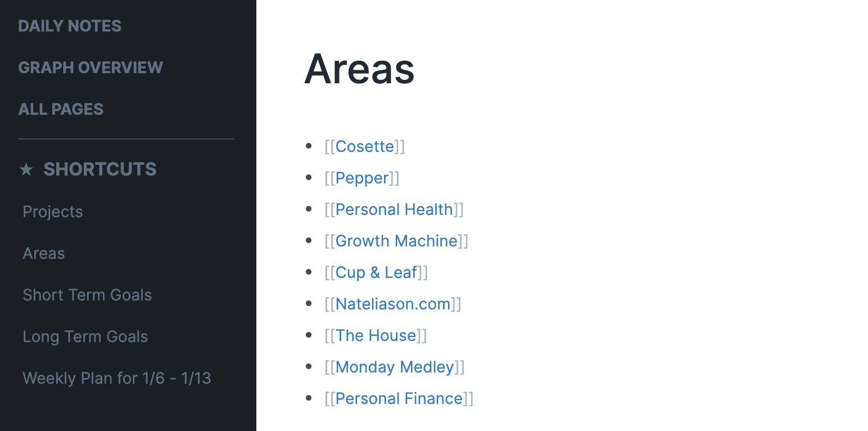Image resolution: width=868 pixels, height=431 pixels.
Task: Open Short Term Goals shortcut
Action: (x=87, y=295)
